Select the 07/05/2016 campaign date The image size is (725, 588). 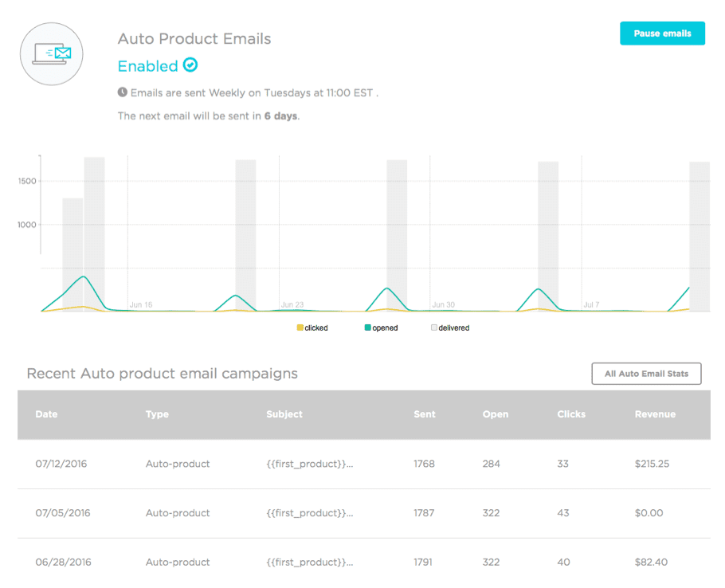[63, 513]
